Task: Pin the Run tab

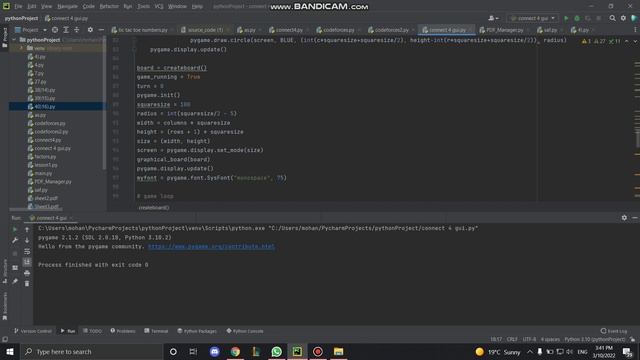Action: click(x=15, y=281)
